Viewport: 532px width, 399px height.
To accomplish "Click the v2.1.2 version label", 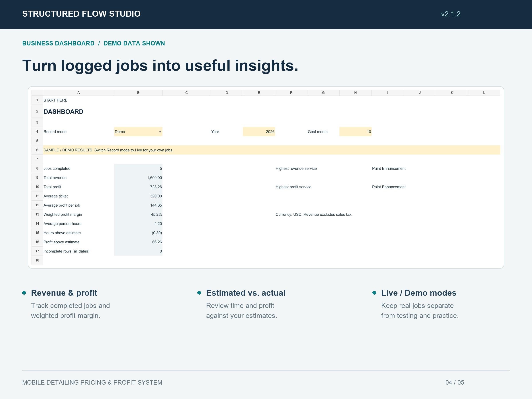I will pos(450,14).
